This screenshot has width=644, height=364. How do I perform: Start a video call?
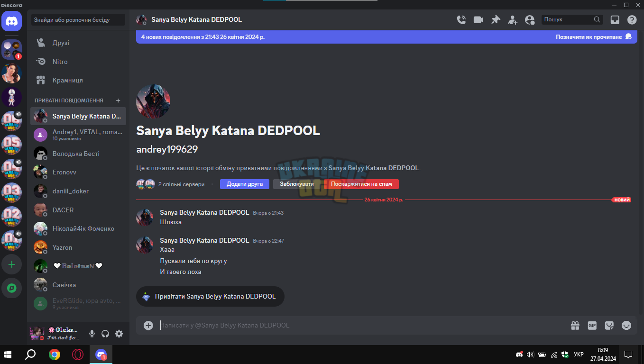478,20
